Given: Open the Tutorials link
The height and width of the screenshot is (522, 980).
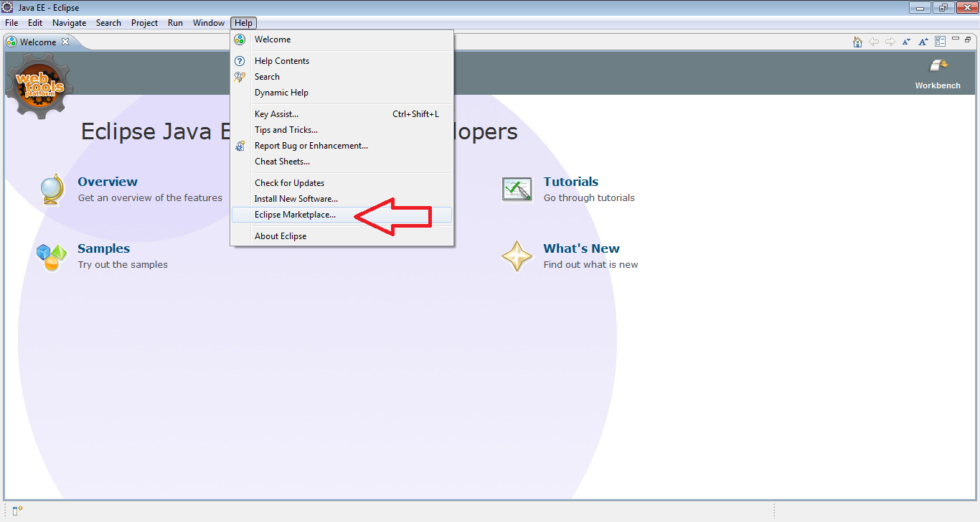Looking at the screenshot, I should click(x=570, y=181).
